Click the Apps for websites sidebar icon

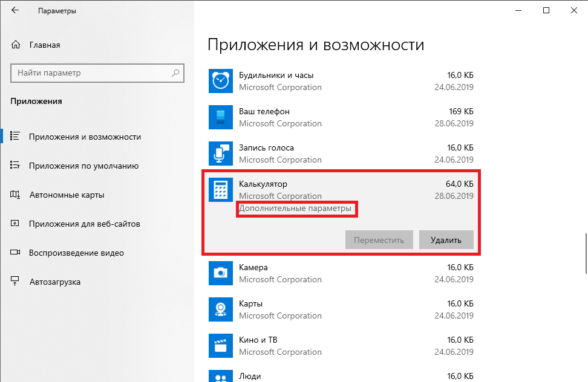click(x=15, y=223)
